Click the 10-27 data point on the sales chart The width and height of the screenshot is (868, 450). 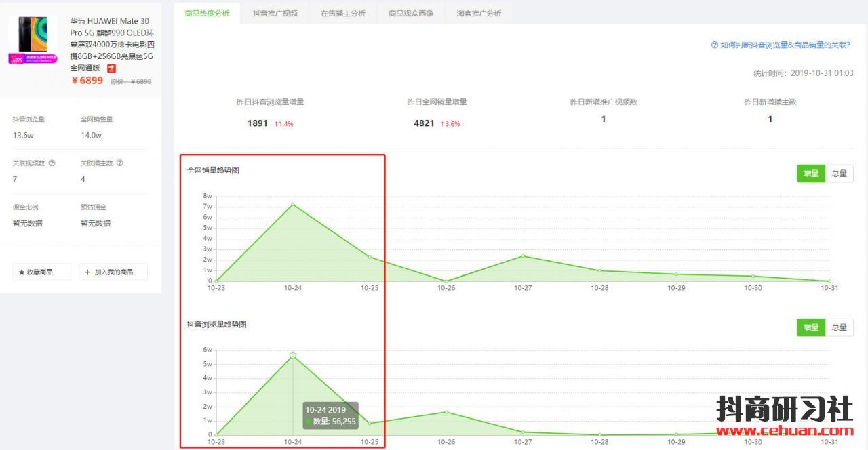pos(523,255)
